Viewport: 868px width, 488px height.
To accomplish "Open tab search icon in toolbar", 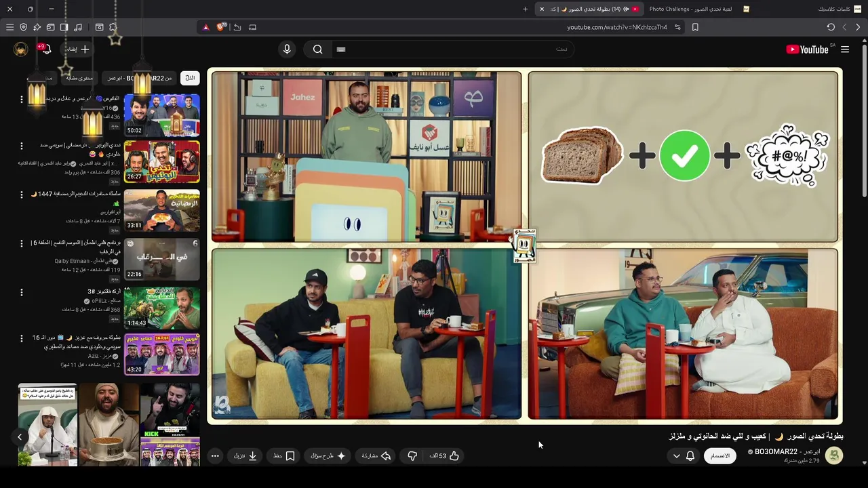I will pos(99,27).
